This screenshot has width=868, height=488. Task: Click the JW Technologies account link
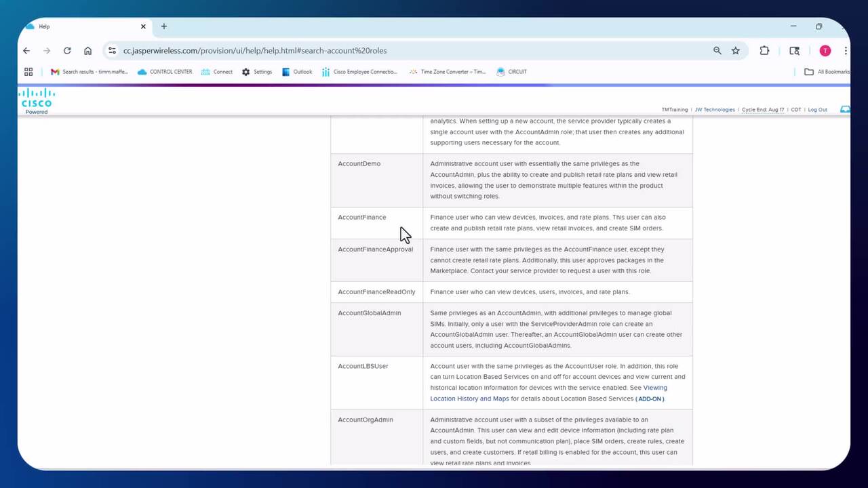(x=715, y=110)
